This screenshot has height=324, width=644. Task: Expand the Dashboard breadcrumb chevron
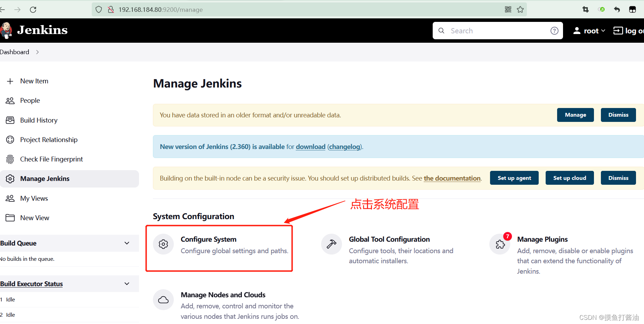[37, 52]
